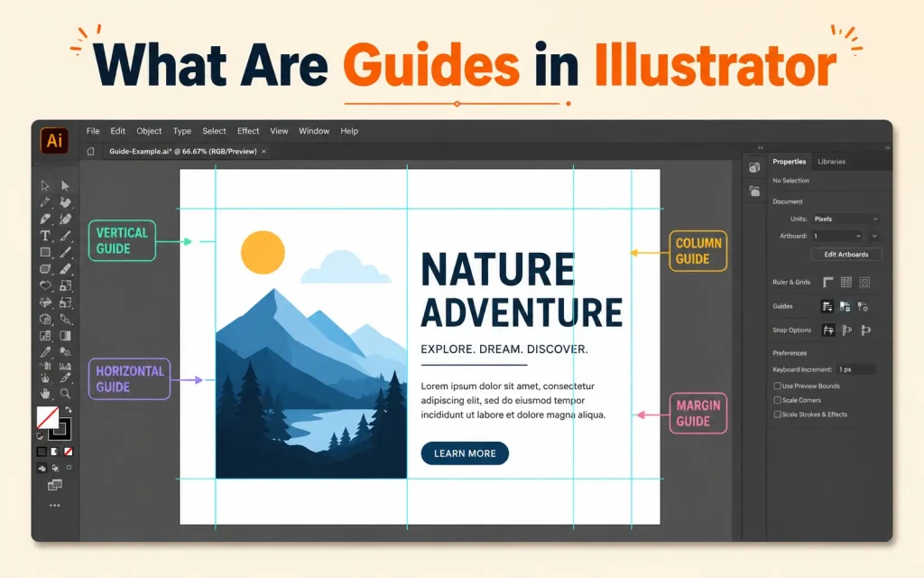Open Change Screen Mode icon
Viewport: 924px width, 578px height.
point(55,485)
